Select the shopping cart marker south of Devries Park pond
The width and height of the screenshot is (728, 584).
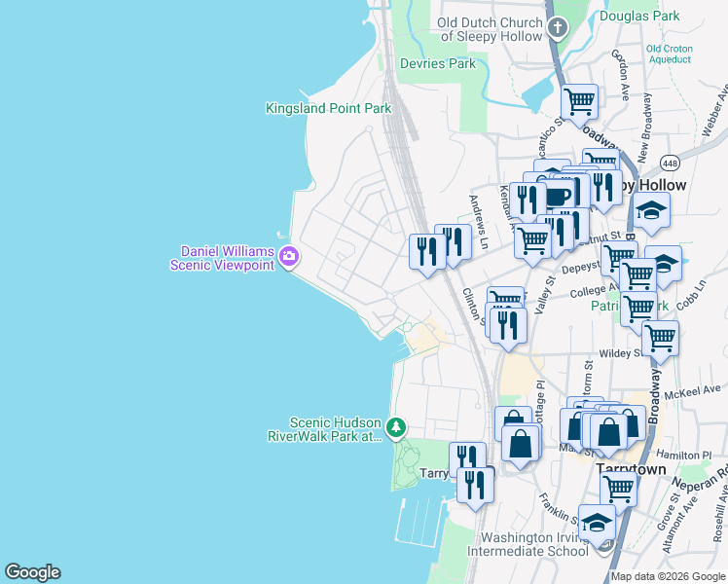579,103
